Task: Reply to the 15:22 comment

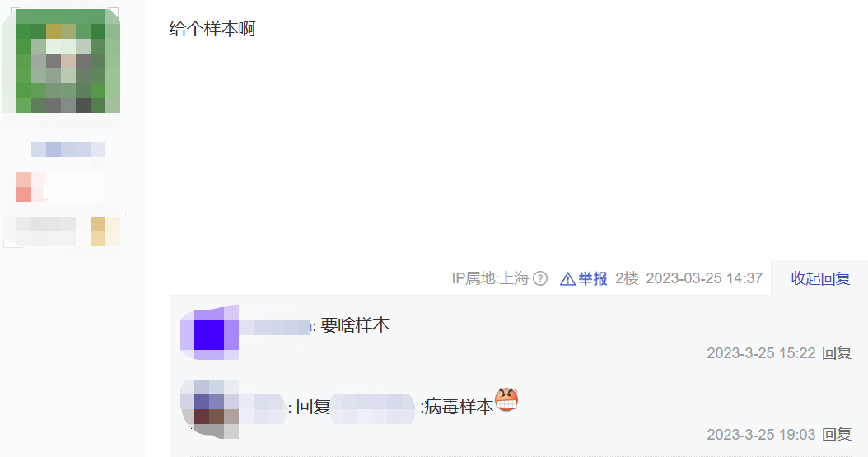Action: (x=837, y=353)
